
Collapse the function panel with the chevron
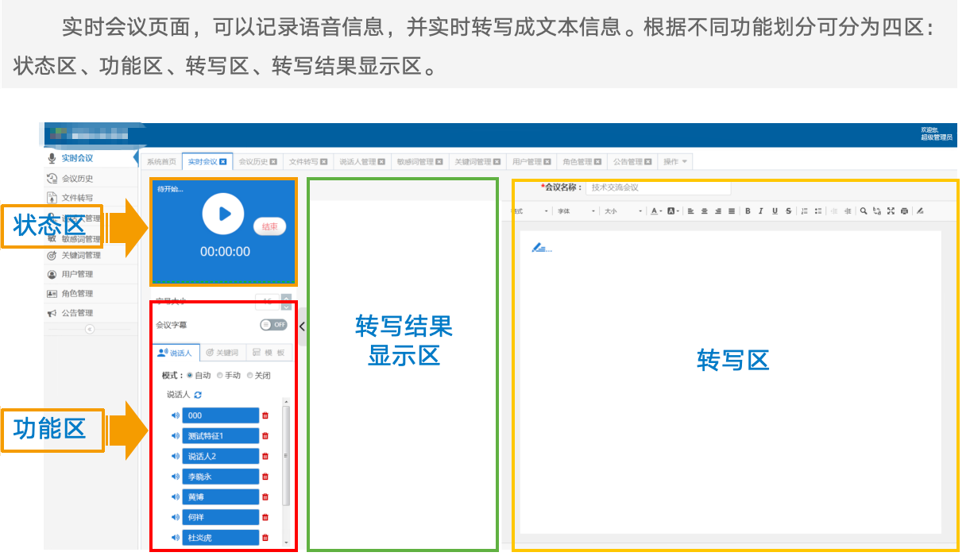coord(302,325)
